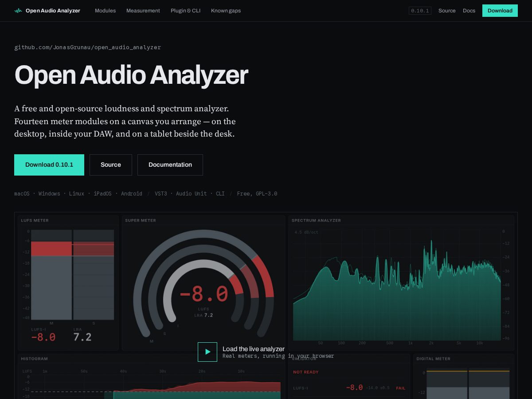Click the 0.10.1 version badge
532x399 pixels.
(x=420, y=11)
